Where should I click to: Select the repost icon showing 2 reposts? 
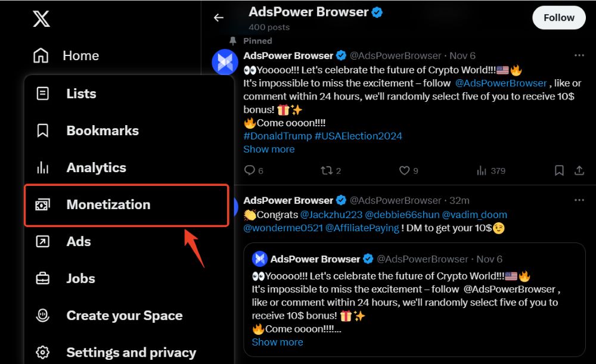[326, 170]
